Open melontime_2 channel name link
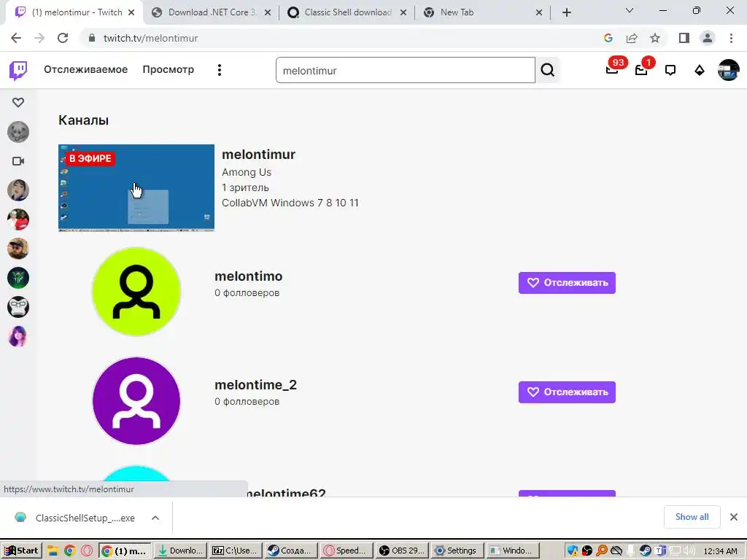 tap(255, 385)
